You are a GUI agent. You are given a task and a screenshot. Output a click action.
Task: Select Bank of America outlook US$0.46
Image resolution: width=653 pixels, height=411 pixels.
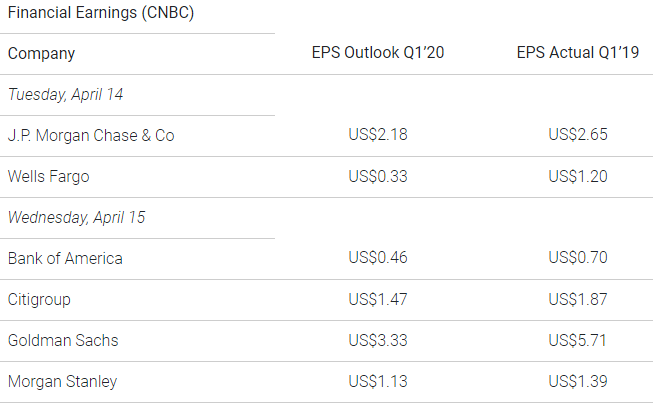(x=378, y=257)
